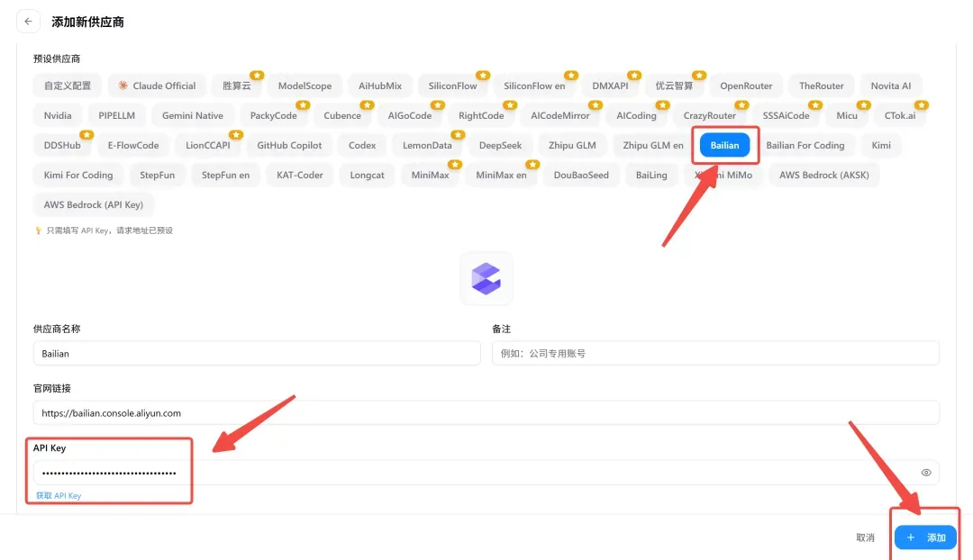Go back using the arrow button
This screenshot has height=560, width=973.
28,21
